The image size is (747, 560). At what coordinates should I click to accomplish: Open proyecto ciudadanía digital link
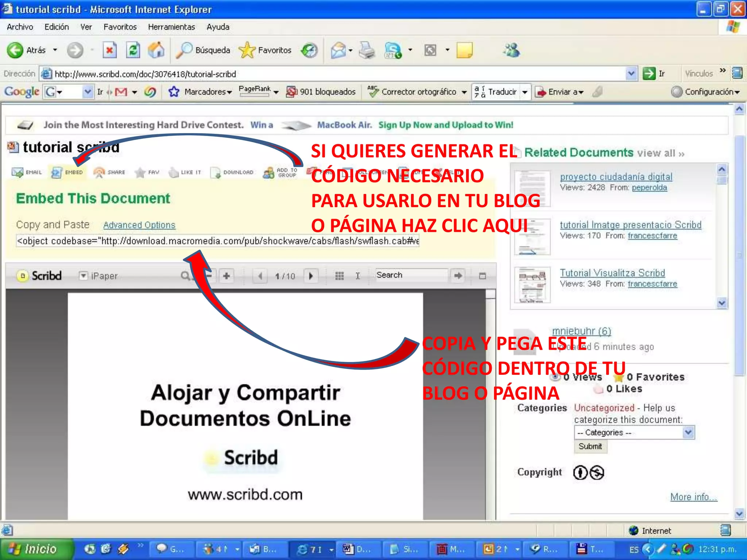coord(616,176)
